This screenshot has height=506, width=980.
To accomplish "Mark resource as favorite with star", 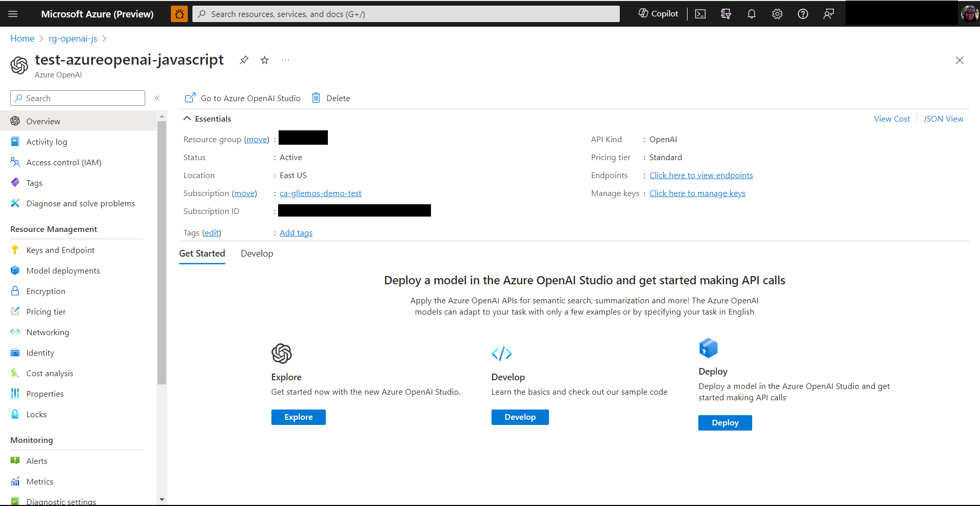I will (264, 60).
